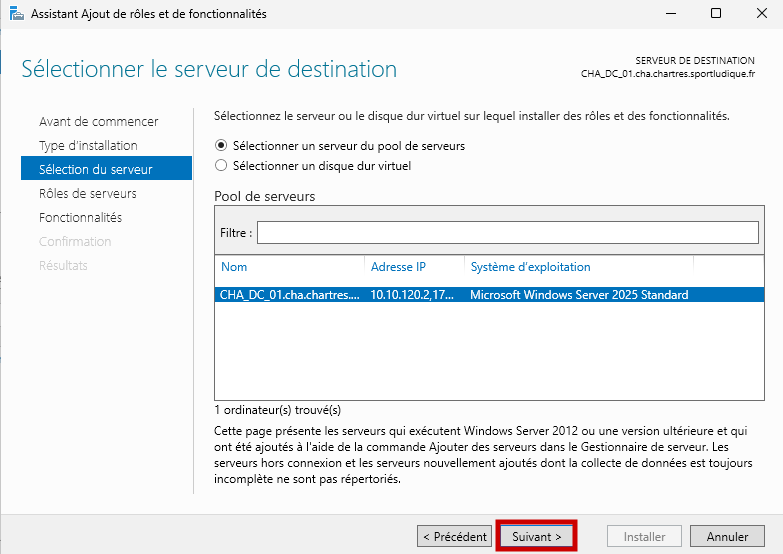Sort by Système d'exploitation column header
Viewport: 783px width, 554px height.
click(578, 267)
